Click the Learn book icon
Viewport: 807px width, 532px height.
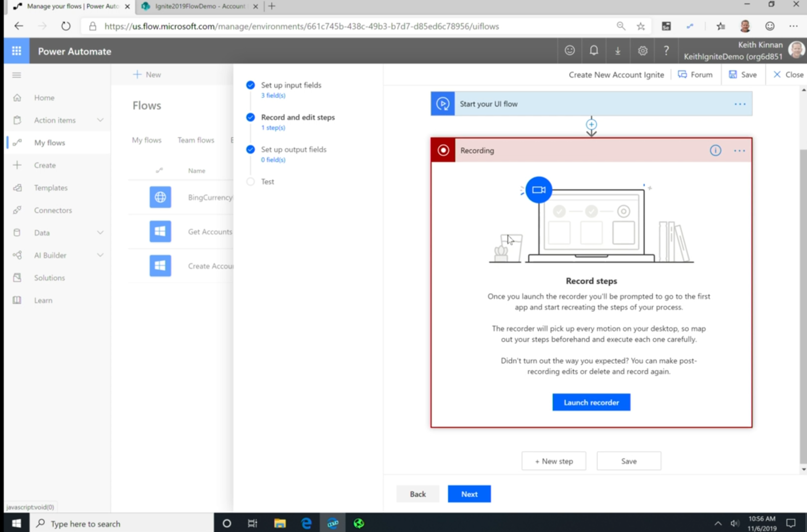click(17, 300)
